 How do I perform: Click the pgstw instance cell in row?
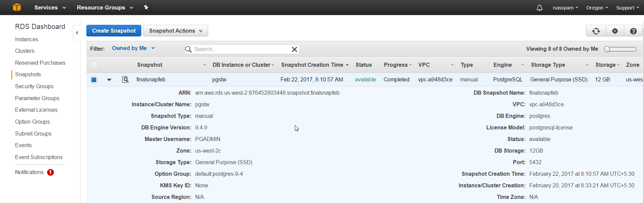(x=219, y=80)
